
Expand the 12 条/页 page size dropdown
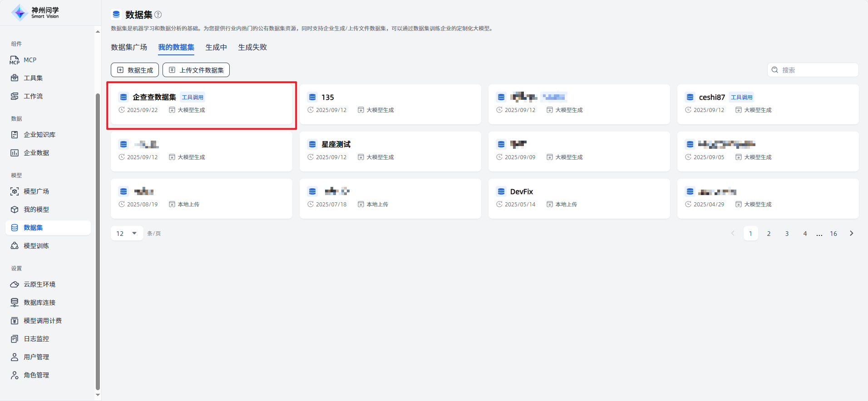[127, 234]
